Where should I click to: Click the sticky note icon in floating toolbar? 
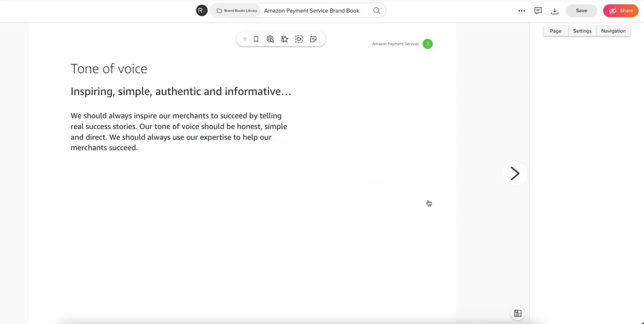tap(314, 39)
